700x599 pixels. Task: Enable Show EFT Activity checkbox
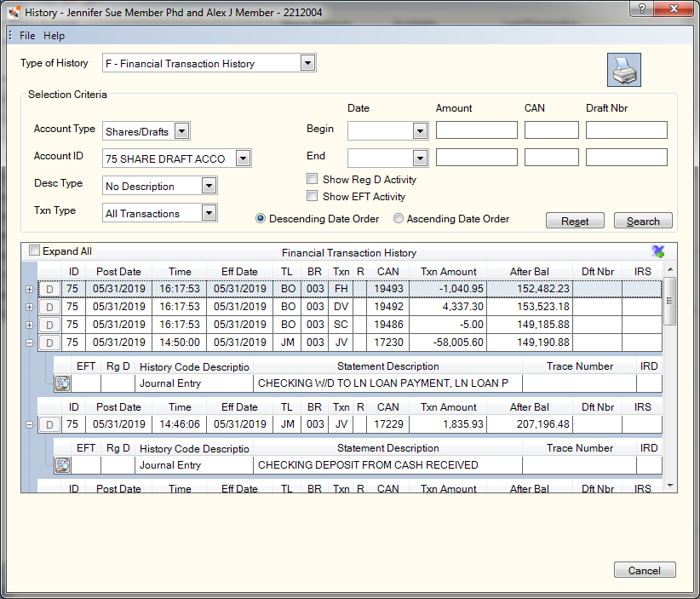[x=312, y=196]
